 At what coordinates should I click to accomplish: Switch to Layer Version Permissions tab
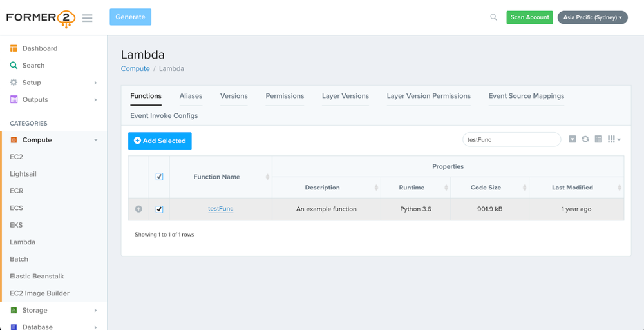(429, 96)
